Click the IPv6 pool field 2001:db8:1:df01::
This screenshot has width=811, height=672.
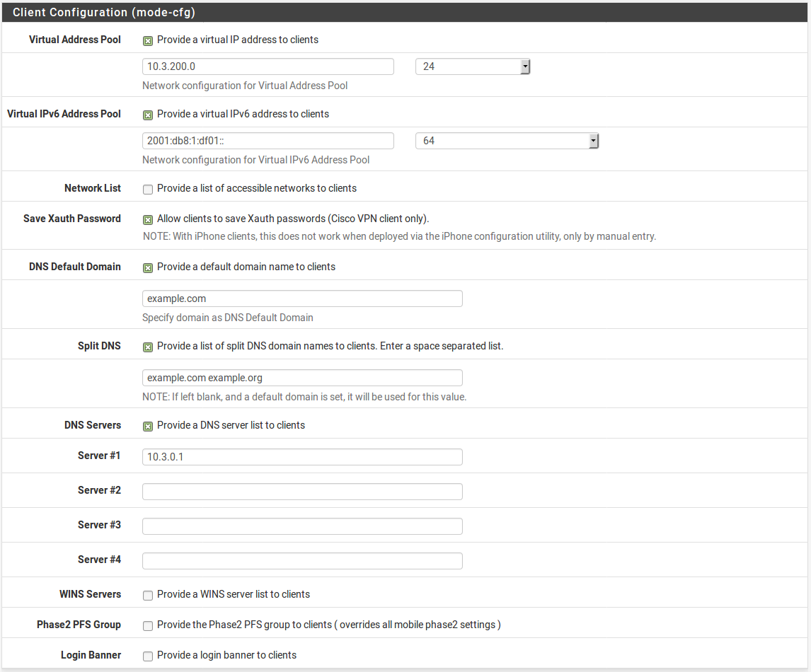(x=268, y=141)
